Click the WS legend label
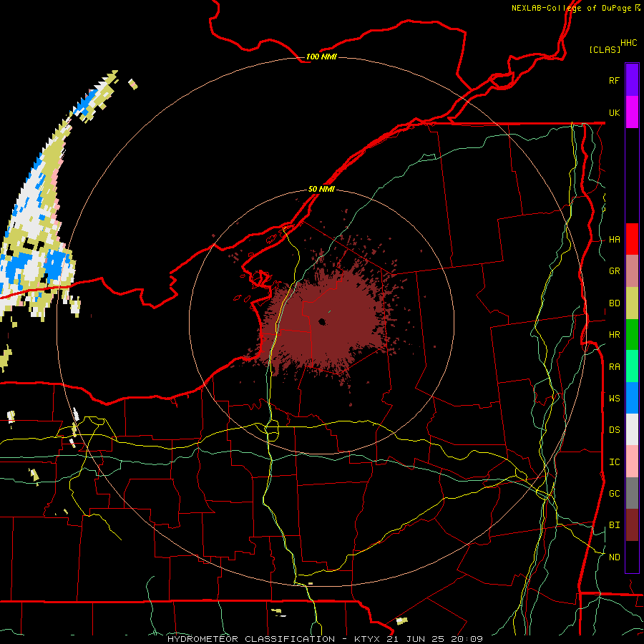The height and width of the screenshot is (644, 644). tap(614, 398)
